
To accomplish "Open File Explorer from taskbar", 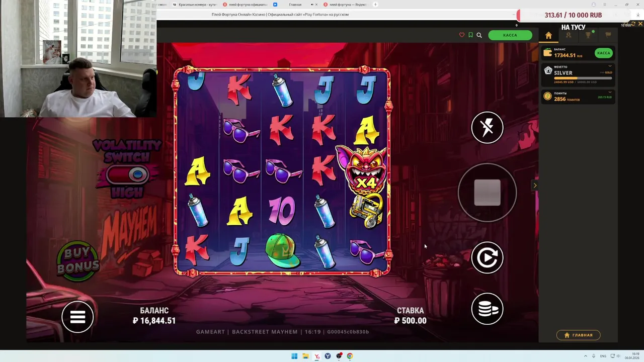I will (x=305, y=356).
